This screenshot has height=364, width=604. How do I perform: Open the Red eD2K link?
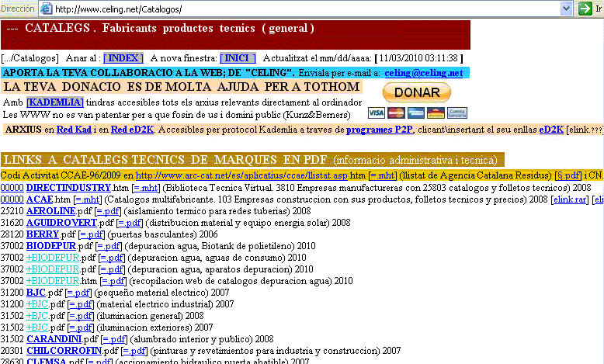(132, 130)
